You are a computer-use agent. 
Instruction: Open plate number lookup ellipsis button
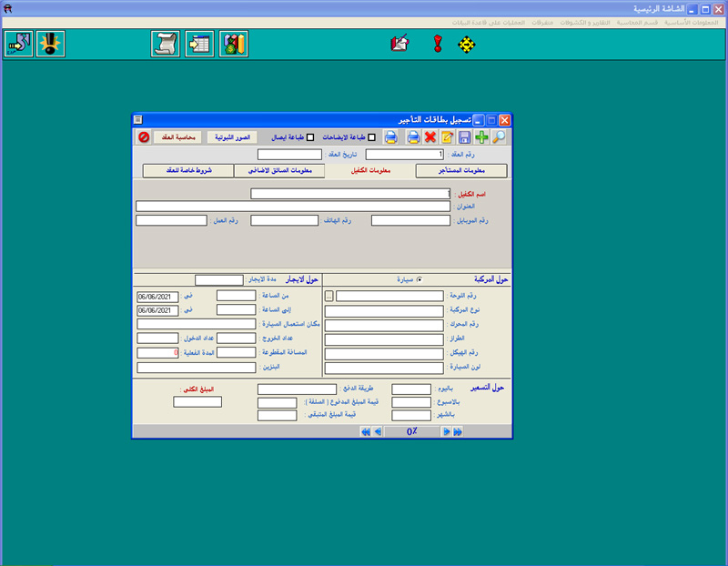coord(329,296)
